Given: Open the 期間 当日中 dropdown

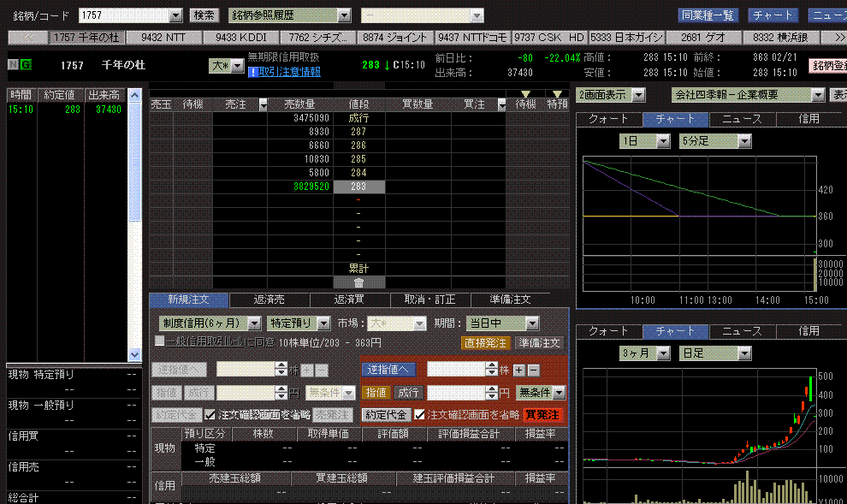Looking at the screenshot, I should 532,323.
